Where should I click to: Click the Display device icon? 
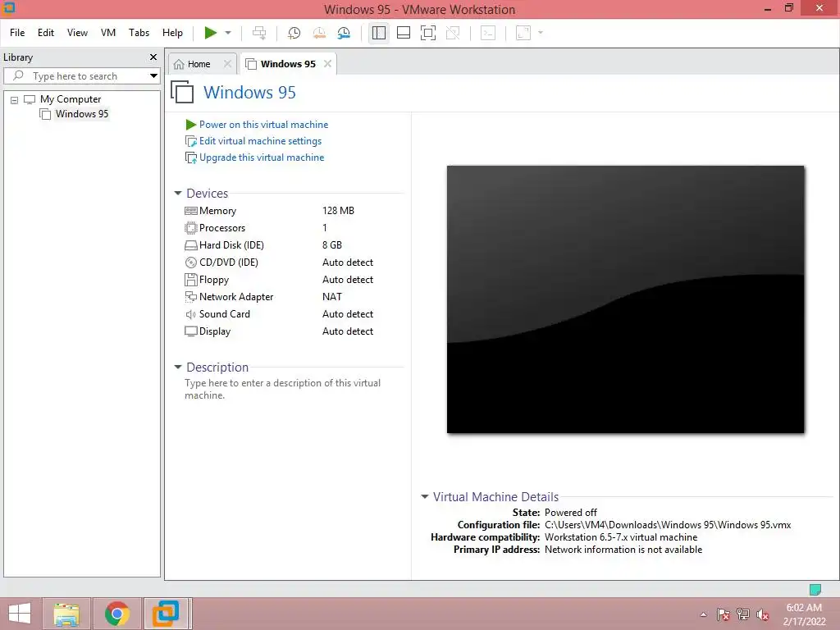click(x=190, y=331)
